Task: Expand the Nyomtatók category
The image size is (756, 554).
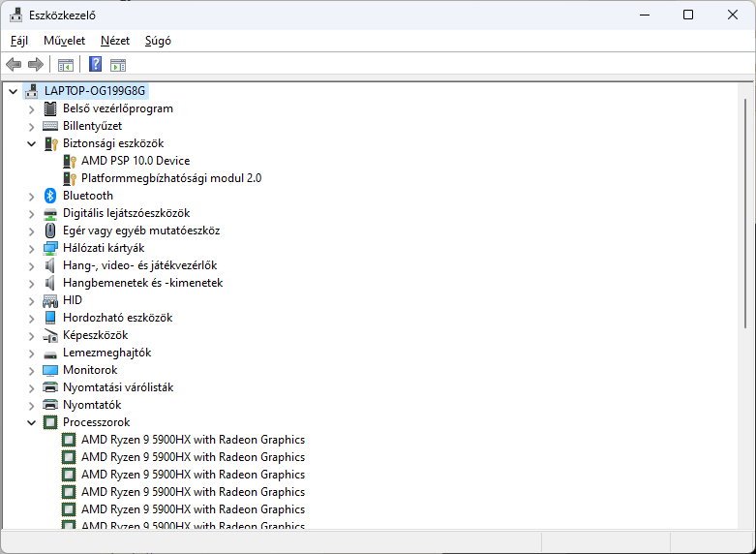Action: tap(31, 406)
